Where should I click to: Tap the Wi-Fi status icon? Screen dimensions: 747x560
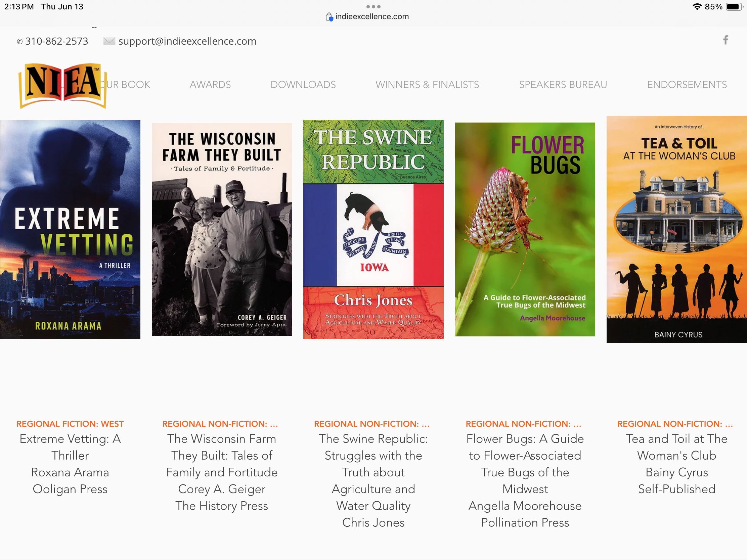(697, 7)
